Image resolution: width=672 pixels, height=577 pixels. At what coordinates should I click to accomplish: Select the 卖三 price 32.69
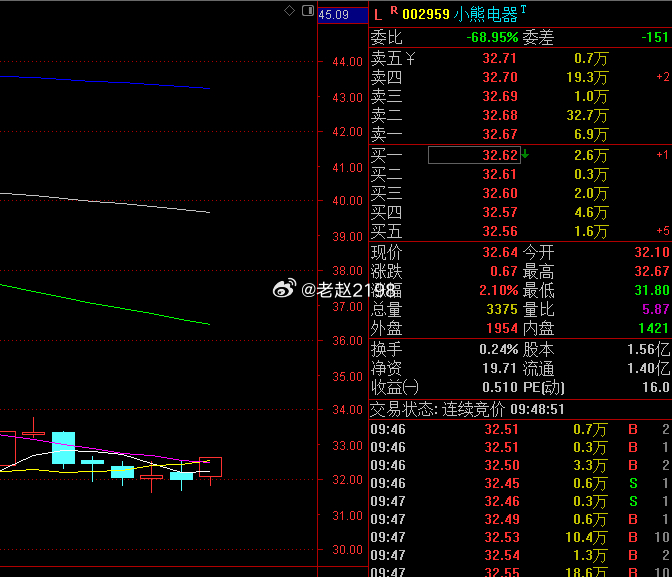(x=500, y=96)
